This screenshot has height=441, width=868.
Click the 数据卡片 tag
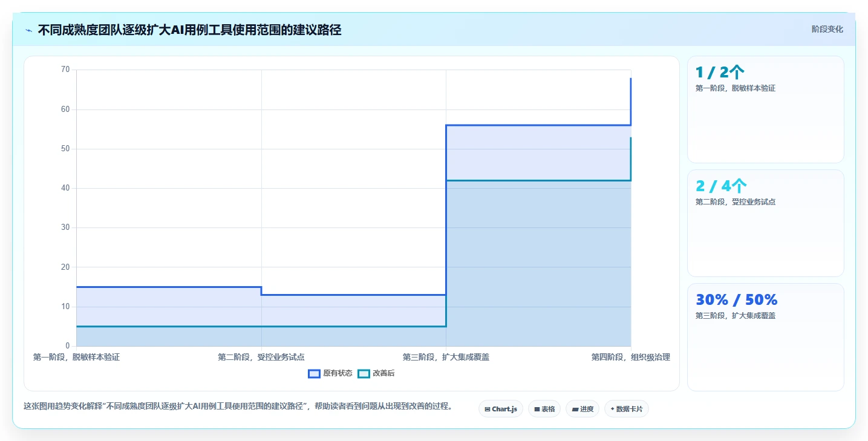[627, 409]
